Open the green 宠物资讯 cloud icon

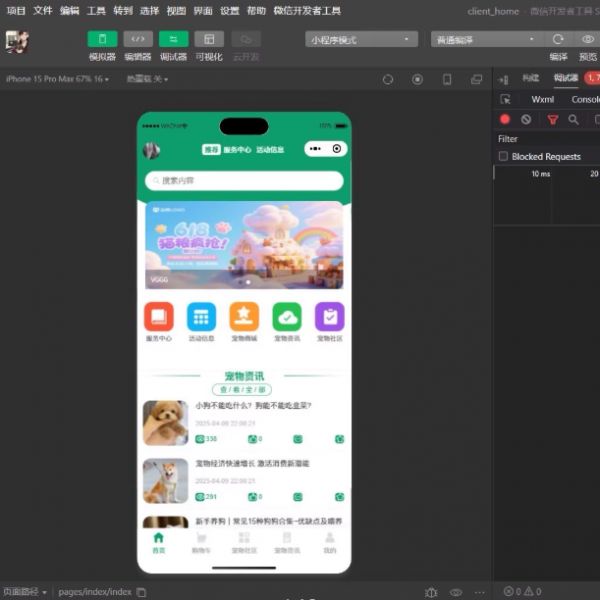[x=287, y=317]
